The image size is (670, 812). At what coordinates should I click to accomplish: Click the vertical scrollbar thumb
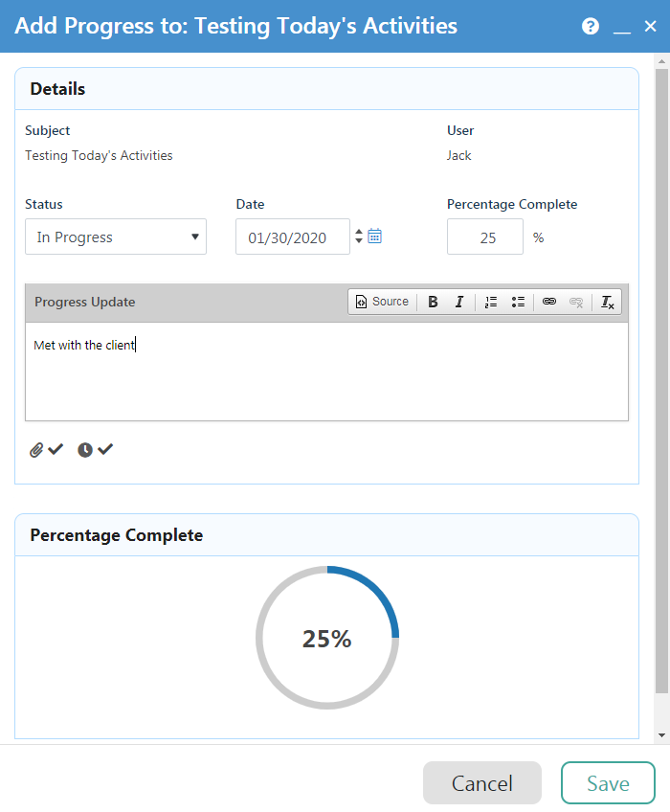click(661, 381)
